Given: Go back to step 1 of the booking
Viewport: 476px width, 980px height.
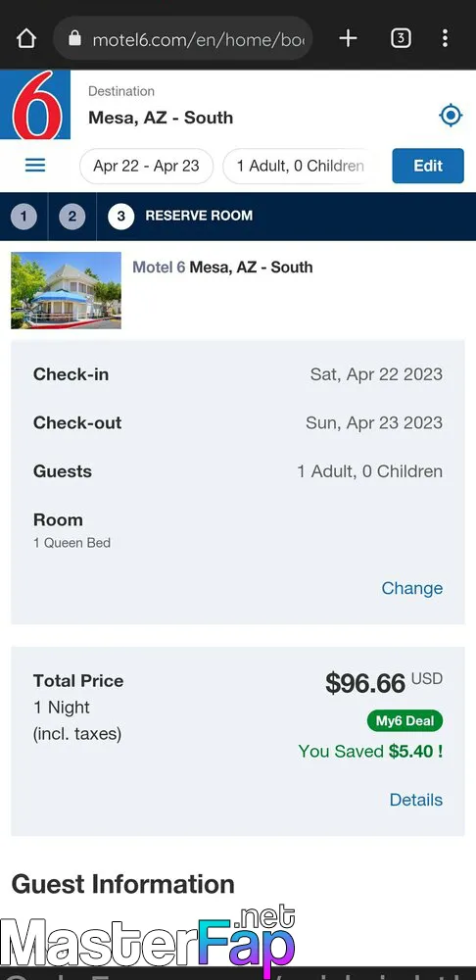Looking at the screenshot, I should click(24, 217).
